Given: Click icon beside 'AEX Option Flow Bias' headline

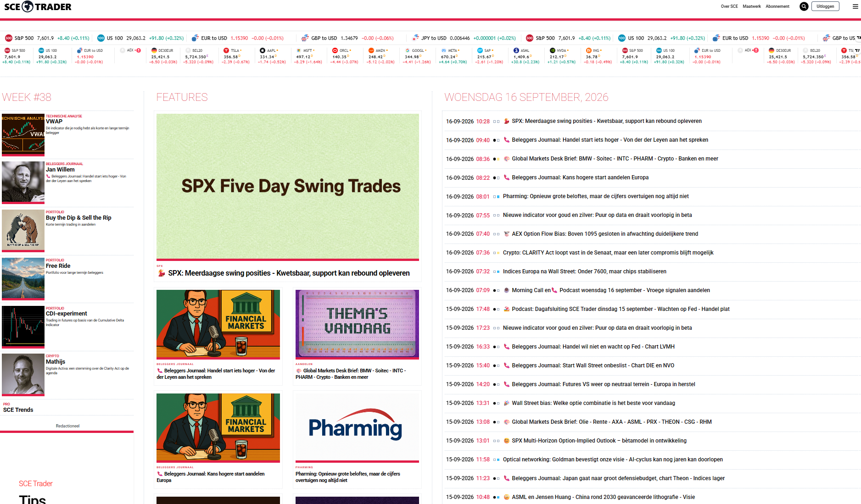Looking at the screenshot, I should [507, 234].
